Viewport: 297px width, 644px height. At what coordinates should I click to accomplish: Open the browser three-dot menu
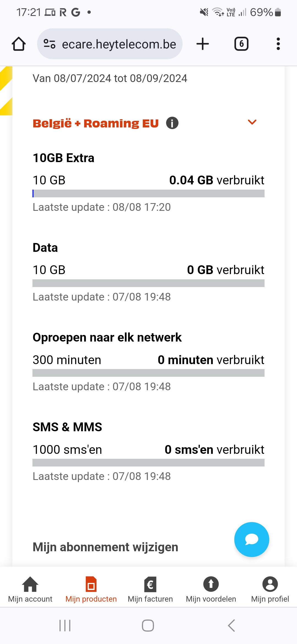click(x=278, y=44)
